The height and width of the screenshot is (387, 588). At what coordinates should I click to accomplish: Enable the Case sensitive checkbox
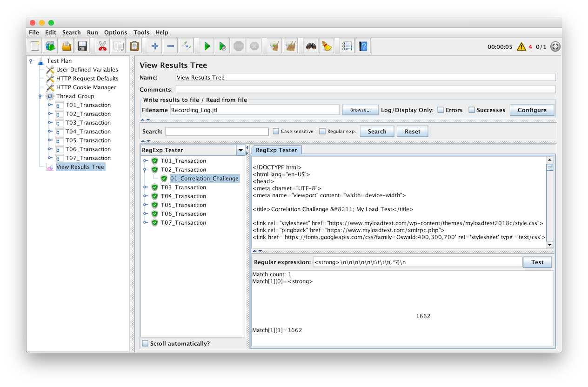click(276, 132)
